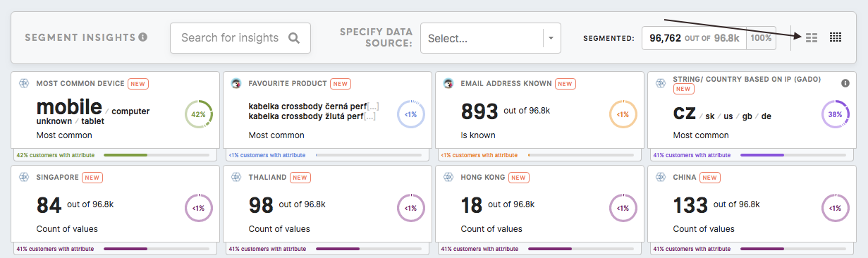Click source icon on Hong Kong card
Image resolution: width=868 pixels, height=258 pixels.
[448, 178]
